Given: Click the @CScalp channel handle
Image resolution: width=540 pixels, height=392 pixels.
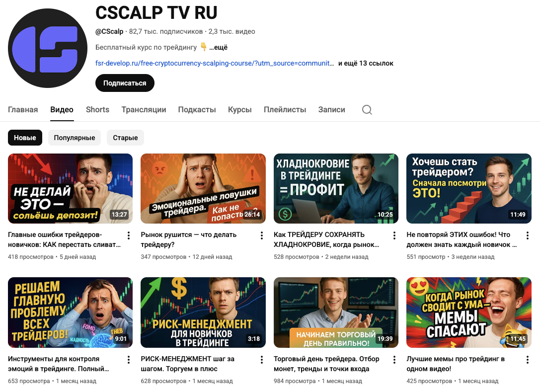Looking at the screenshot, I should pyautogui.click(x=109, y=31).
